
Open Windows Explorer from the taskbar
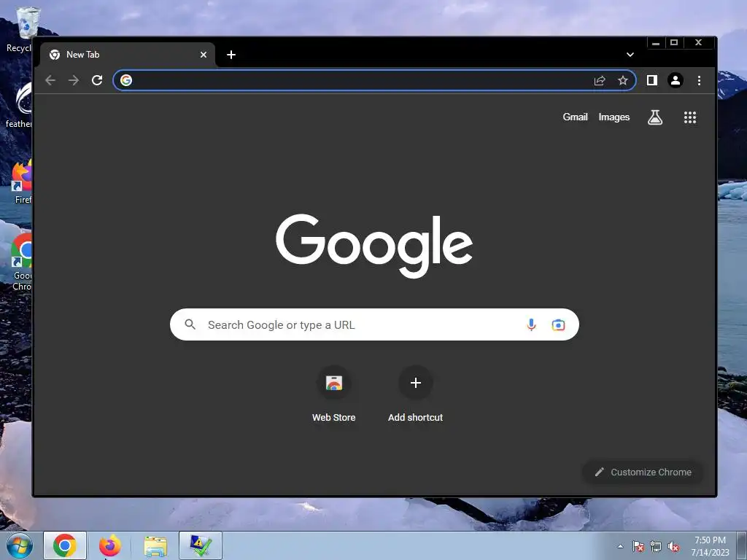[x=155, y=546]
